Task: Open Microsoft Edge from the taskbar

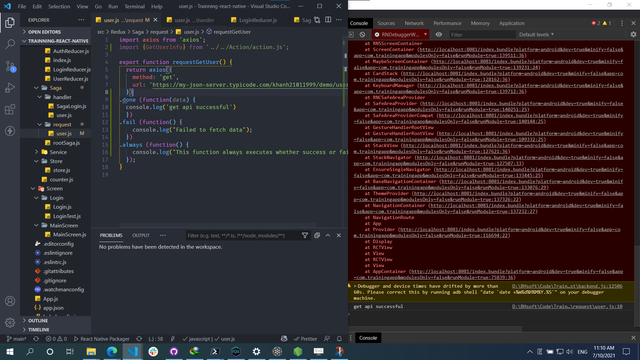Action: (112, 351)
